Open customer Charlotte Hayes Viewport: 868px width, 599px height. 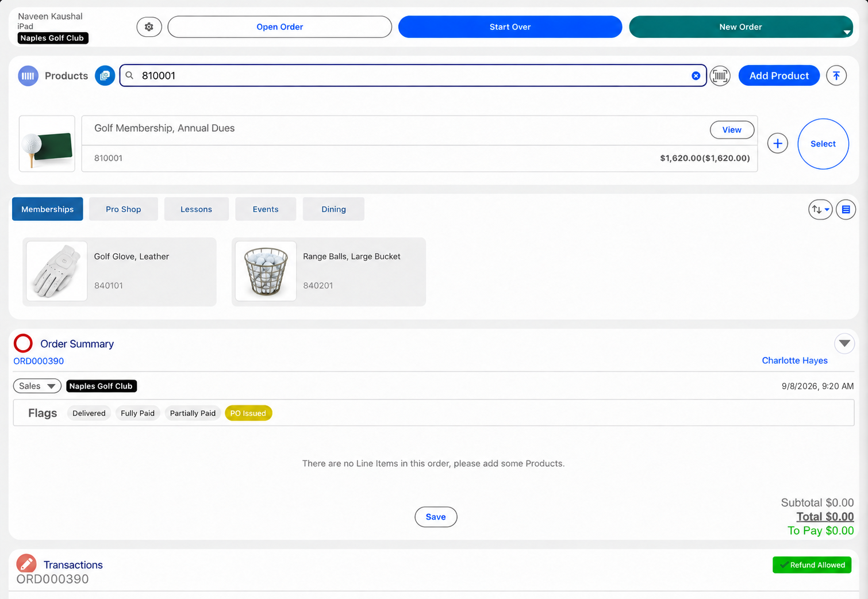click(x=794, y=360)
